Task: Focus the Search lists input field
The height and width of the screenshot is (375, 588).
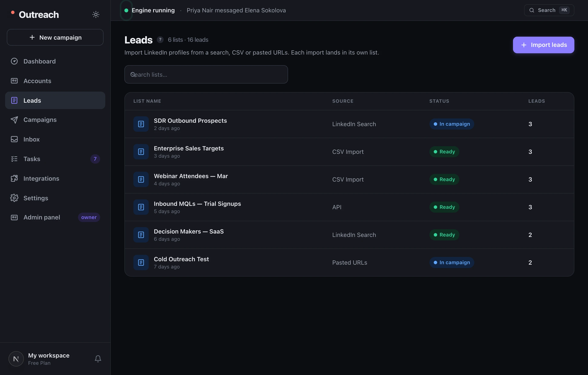Action: coord(206,74)
